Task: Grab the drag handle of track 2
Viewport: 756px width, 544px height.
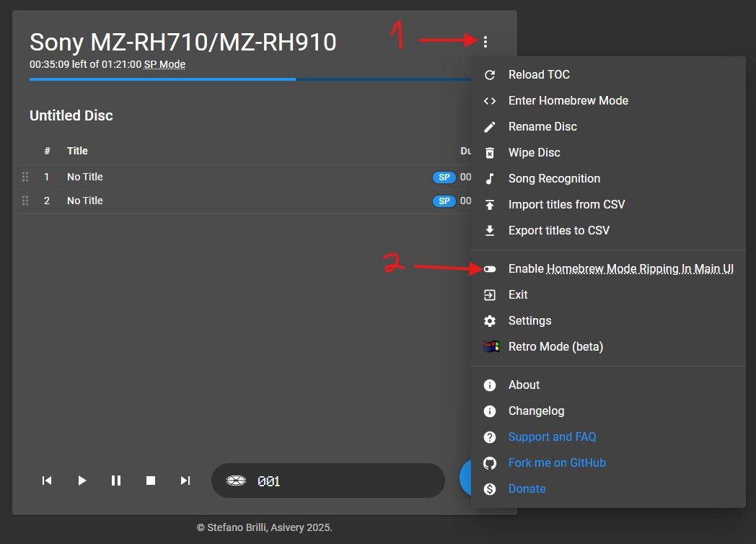Action: coord(25,201)
